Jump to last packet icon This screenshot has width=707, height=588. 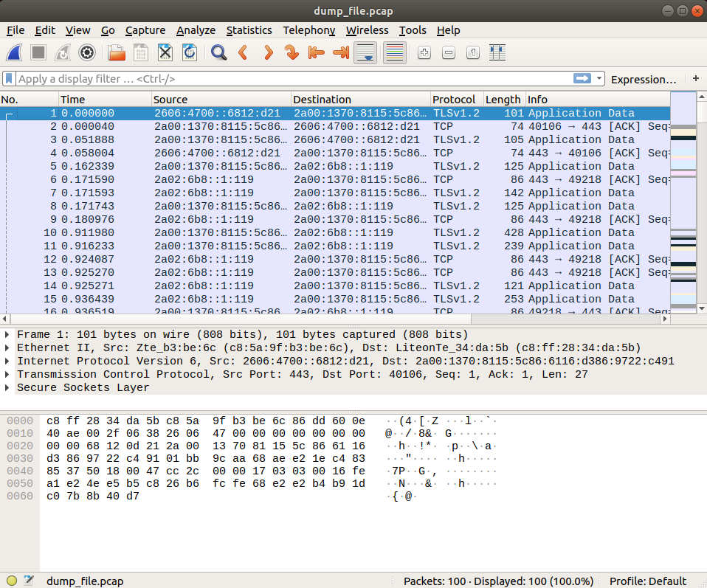coord(341,53)
